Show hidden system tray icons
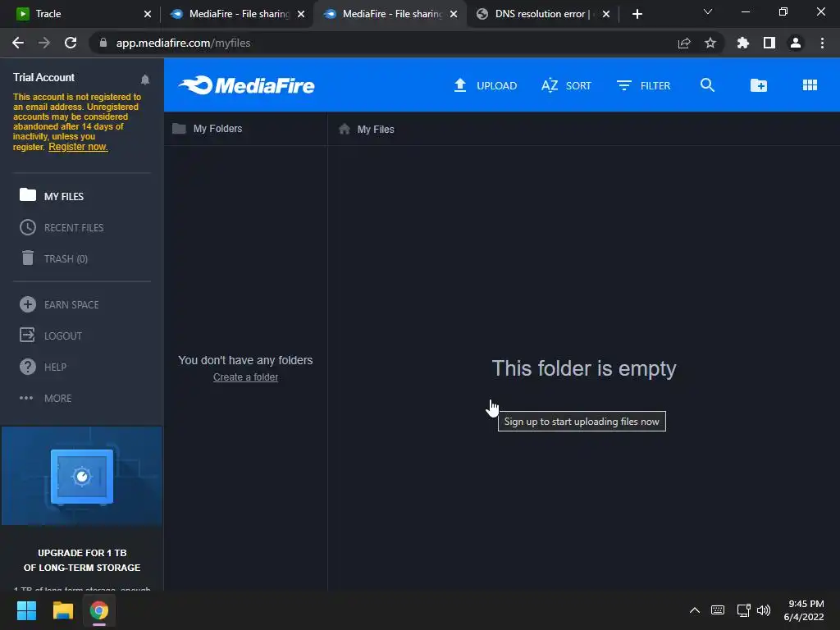The height and width of the screenshot is (630, 840). [x=694, y=610]
